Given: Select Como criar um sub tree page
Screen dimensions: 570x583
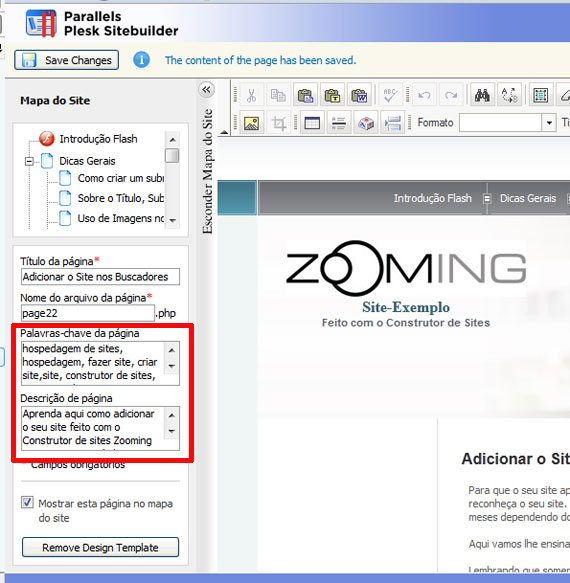Looking at the screenshot, I should coord(121,178).
